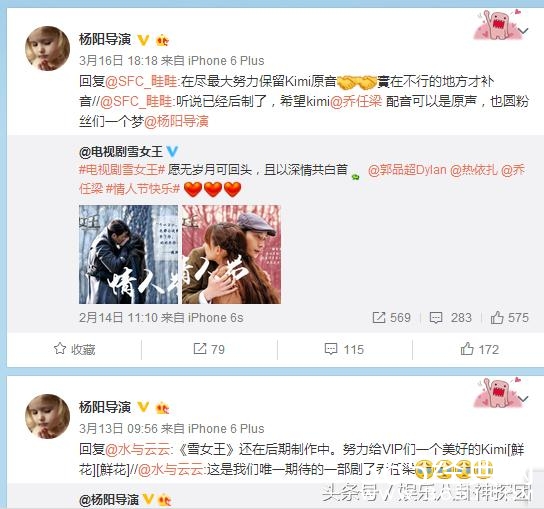This screenshot has width=544, height=509.
Task: Open the second post's 杨阳导演 avatar
Action: point(48,416)
